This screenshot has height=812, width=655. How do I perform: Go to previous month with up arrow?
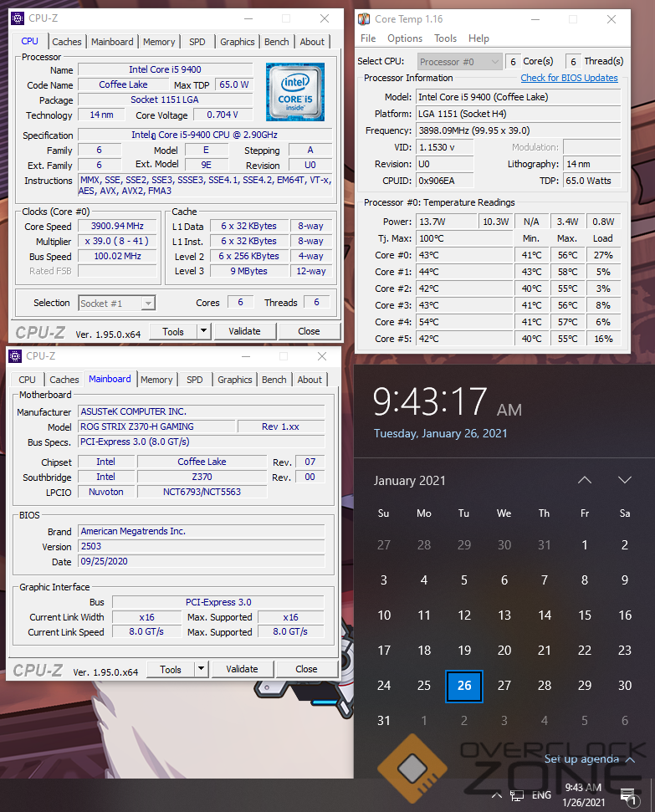[x=585, y=480]
